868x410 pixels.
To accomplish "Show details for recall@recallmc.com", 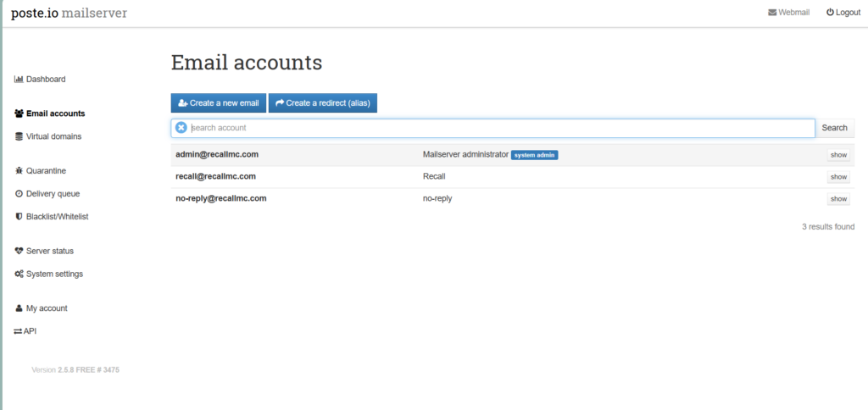I will (x=838, y=177).
